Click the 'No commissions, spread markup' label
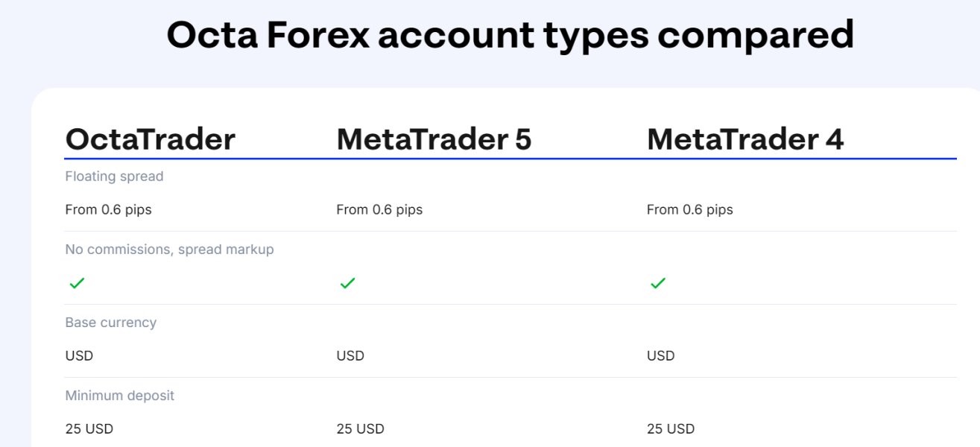Image resolution: width=980 pixels, height=447 pixels. [x=169, y=250]
